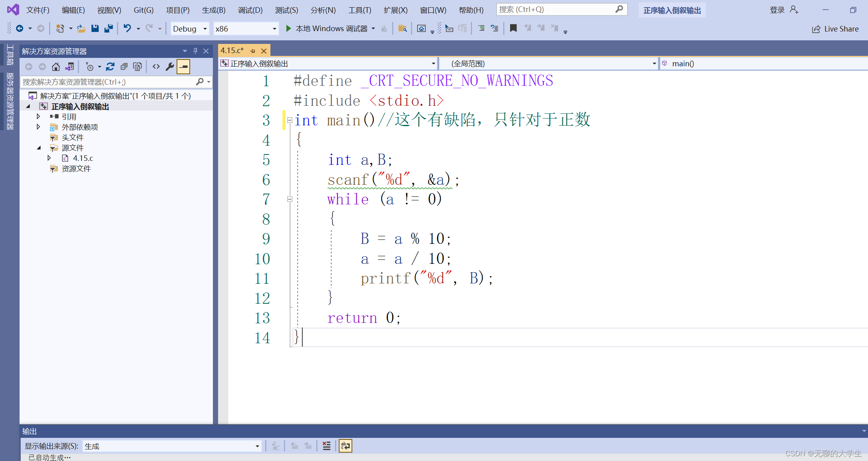Viewport: 868px width, 461px height.
Task: Select the 解决方案 root tree item
Action: [115, 96]
